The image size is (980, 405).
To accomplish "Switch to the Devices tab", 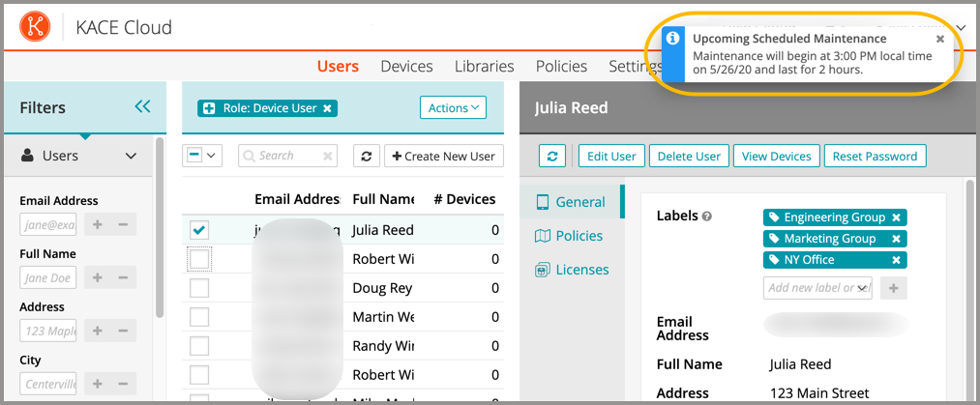I will tap(406, 67).
